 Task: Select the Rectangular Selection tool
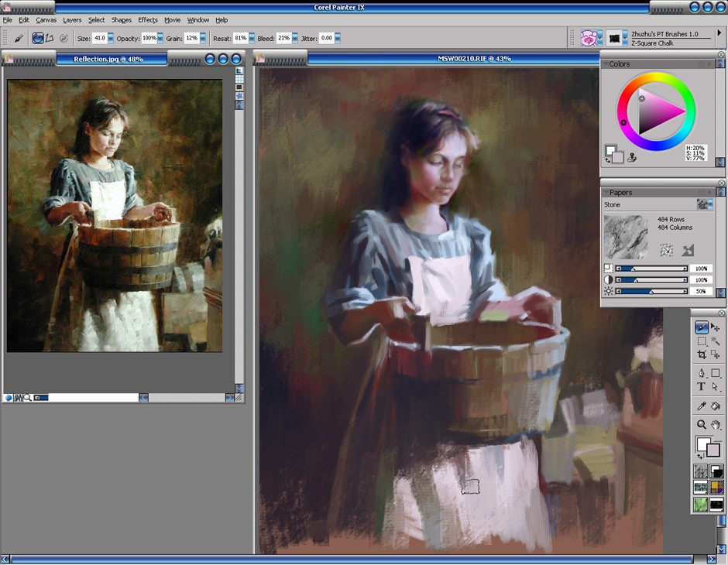click(x=701, y=341)
